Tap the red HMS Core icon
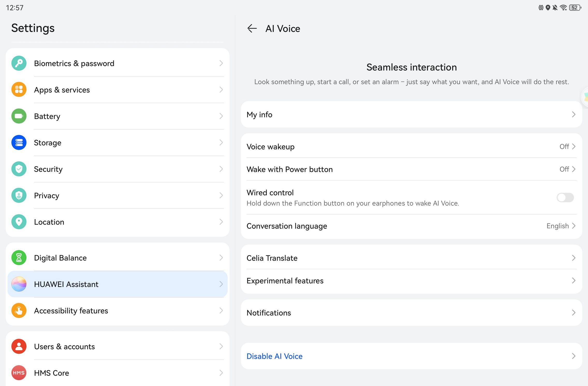Screen dimensions: 588x386 pos(19,373)
